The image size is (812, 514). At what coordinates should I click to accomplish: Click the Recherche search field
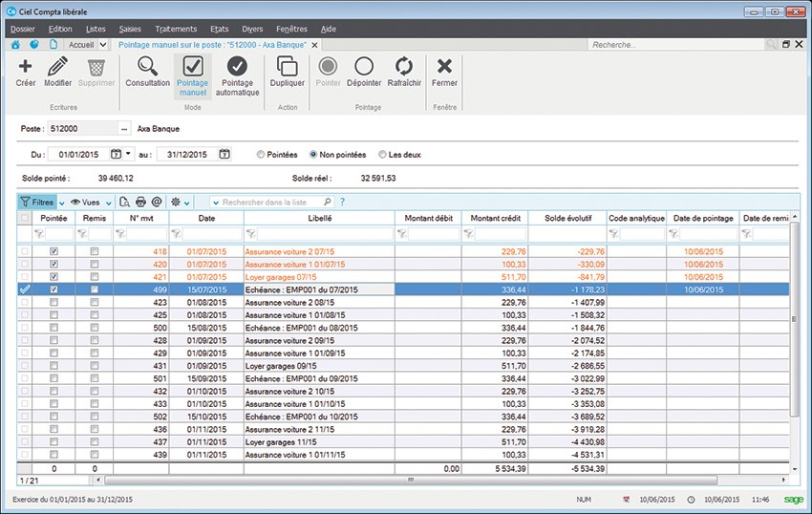[677, 45]
